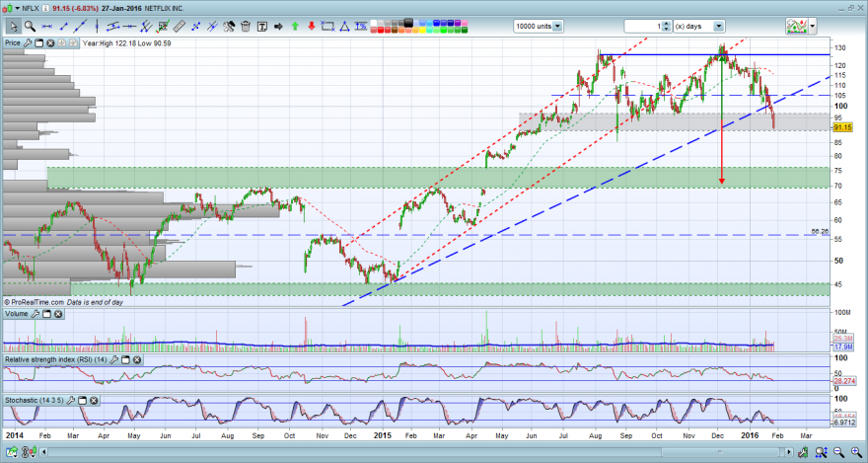Pick the segment line drawing tool
The width and height of the screenshot is (868, 463).
point(64,26)
